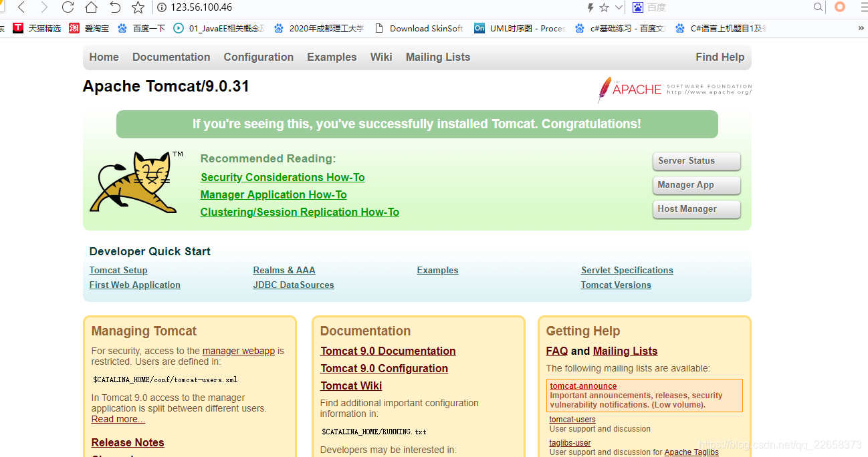Go back with the browser back arrow

tap(21, 7)
